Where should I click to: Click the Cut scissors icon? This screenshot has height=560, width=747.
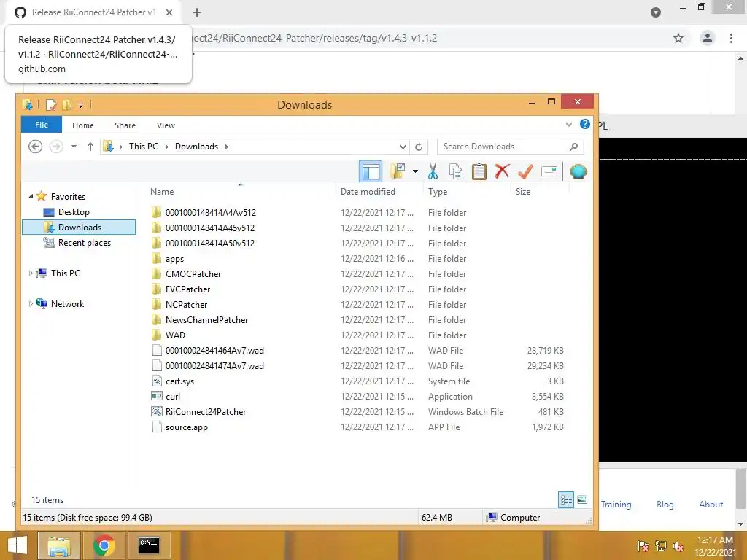(x=433, y=171)
